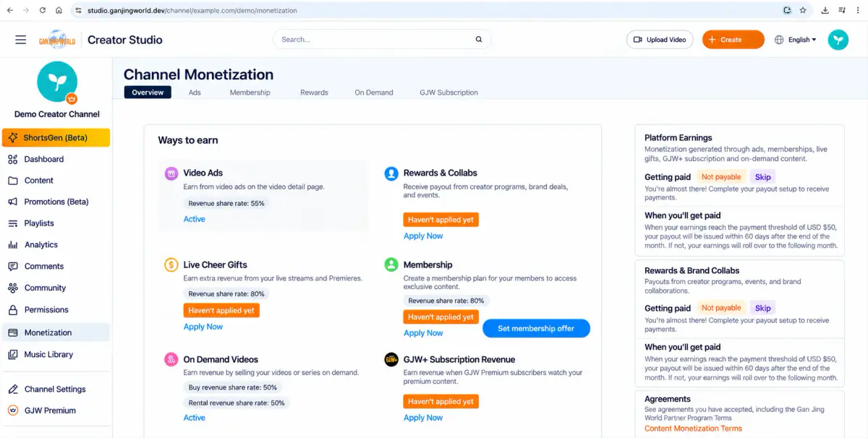The width and height of the screenshot is (868, 438).
Task: Click the Content folder icon
Action: (x=13, y=181)
